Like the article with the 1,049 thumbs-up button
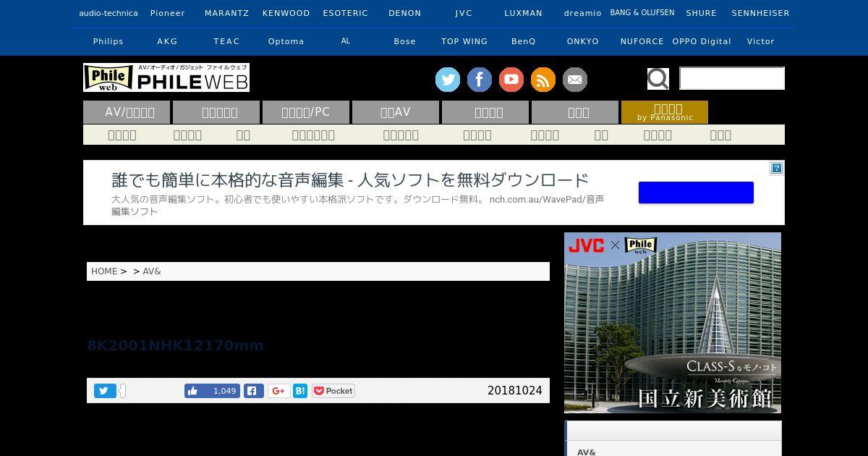The height and width of the screenshot is (456, 868). [x=212, y=391]
